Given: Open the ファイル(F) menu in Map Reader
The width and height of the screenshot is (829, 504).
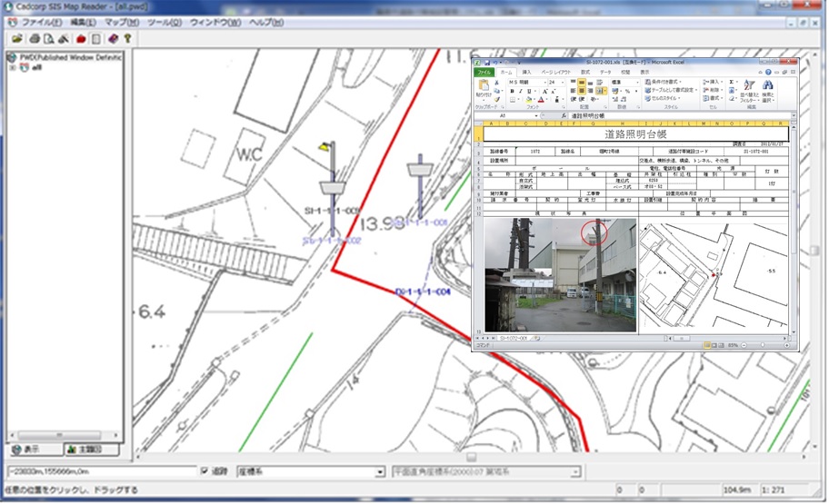Looking at the screenshot, I should [x=41, y=22].
